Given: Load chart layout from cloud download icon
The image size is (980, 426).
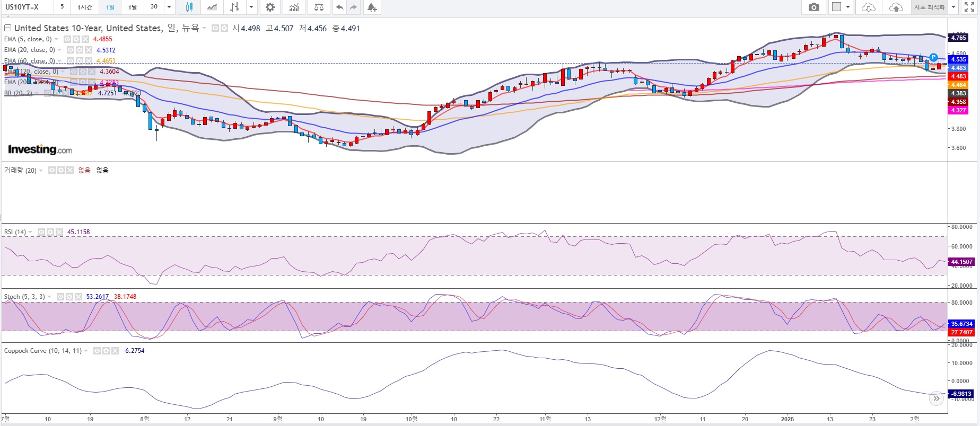Looking at the screenshot, I should 868,7.
